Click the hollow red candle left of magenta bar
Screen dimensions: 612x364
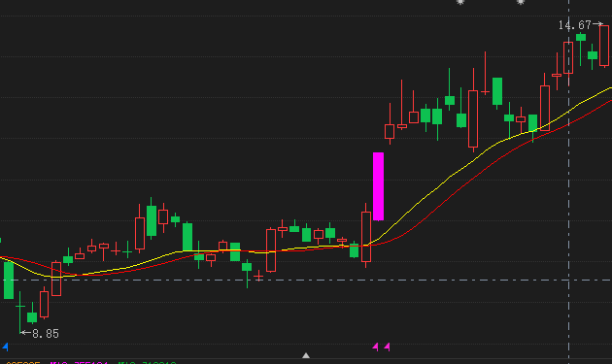[x=366, y=237]
